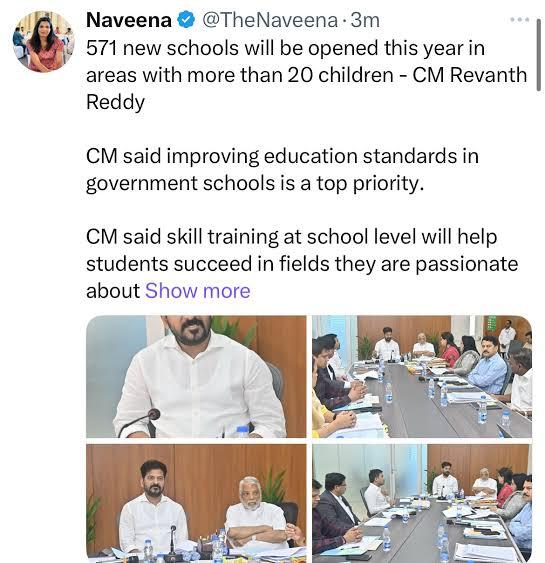Click the line "areas with more than 20 children"
The width and height of the screenshot is (545, 563).
pos(240,75)
